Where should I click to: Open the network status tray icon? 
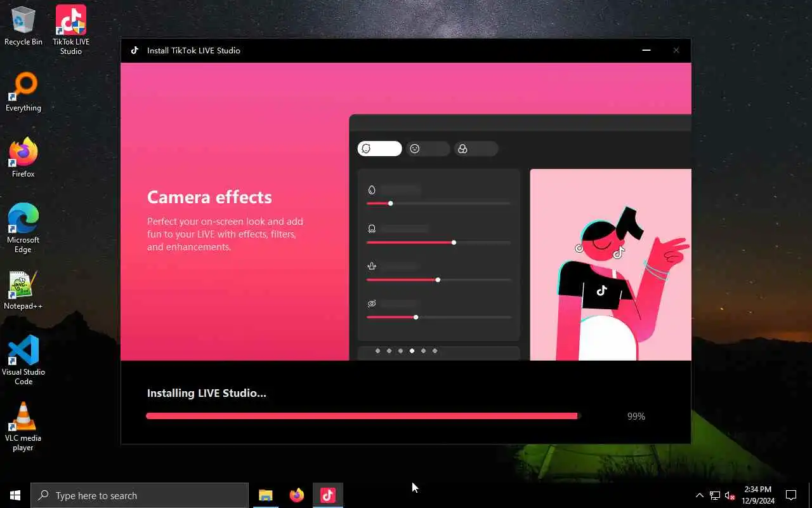715,495
